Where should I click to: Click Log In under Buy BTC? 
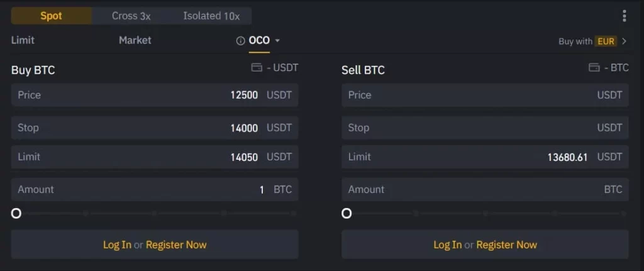pos(117,245)
